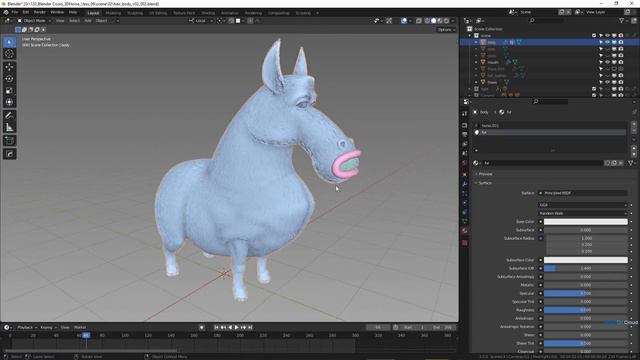
Task: Disable body object in renders camera icon
Action: (621, 42)
